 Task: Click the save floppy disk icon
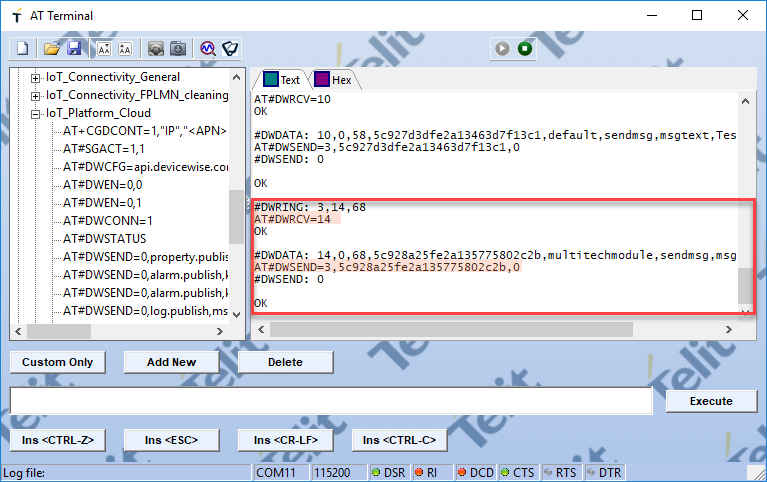tap(73, 48)
